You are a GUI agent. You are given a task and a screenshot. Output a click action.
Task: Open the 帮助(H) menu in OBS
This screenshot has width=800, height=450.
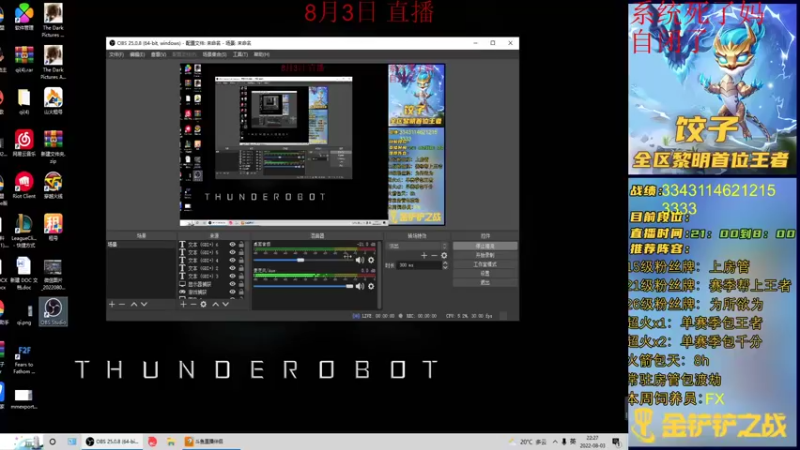coord(261,55)
